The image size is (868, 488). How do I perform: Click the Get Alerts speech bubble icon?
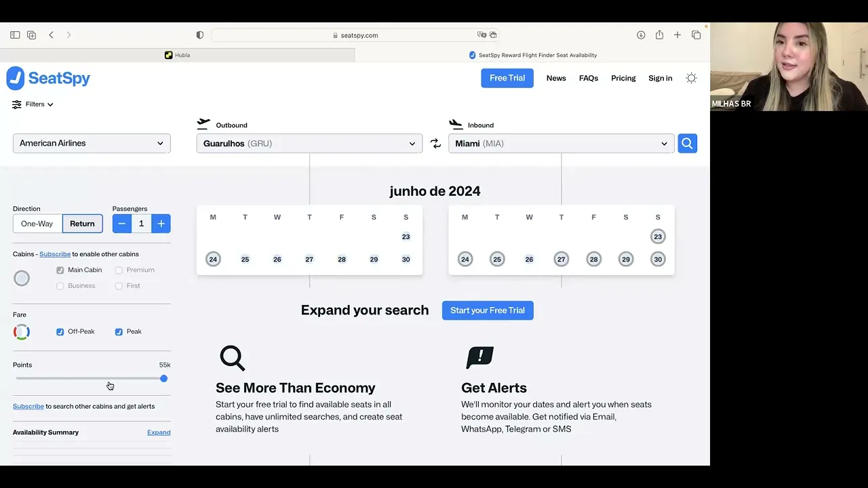tap(480, 358)
